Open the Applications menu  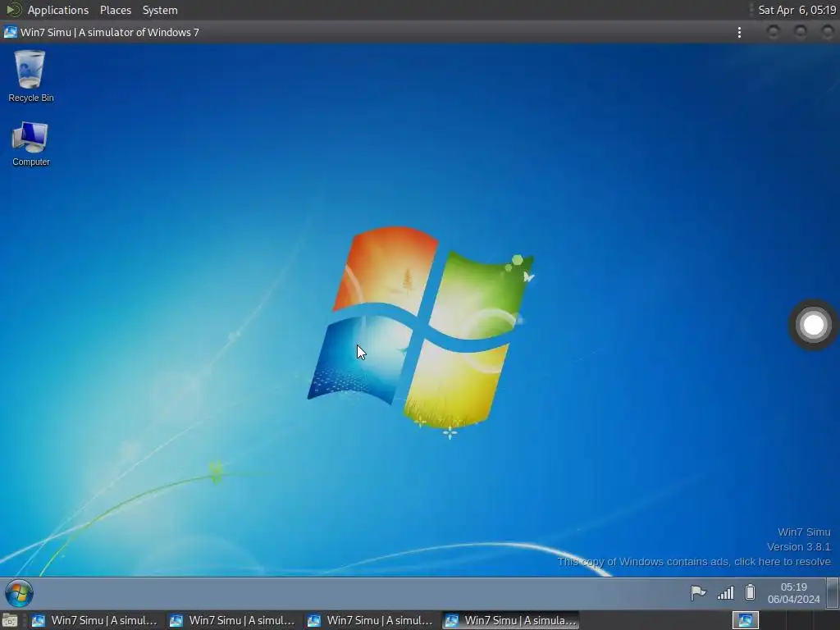58,10
